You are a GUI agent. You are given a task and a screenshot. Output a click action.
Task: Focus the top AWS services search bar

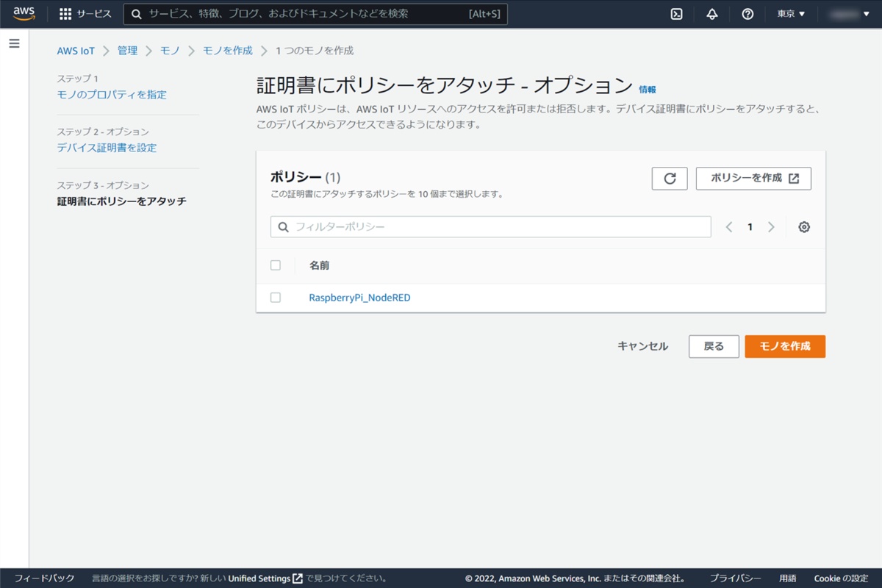pos(315,14)
